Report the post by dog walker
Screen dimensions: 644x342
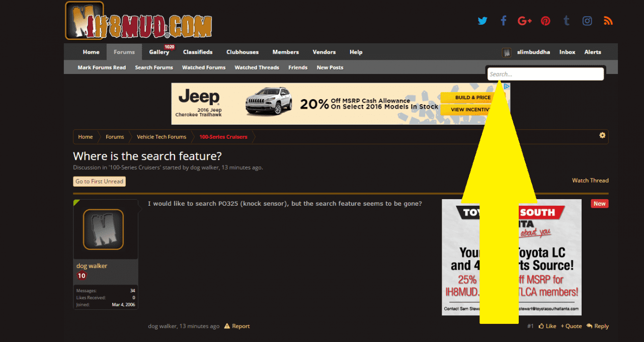[237, 326]
